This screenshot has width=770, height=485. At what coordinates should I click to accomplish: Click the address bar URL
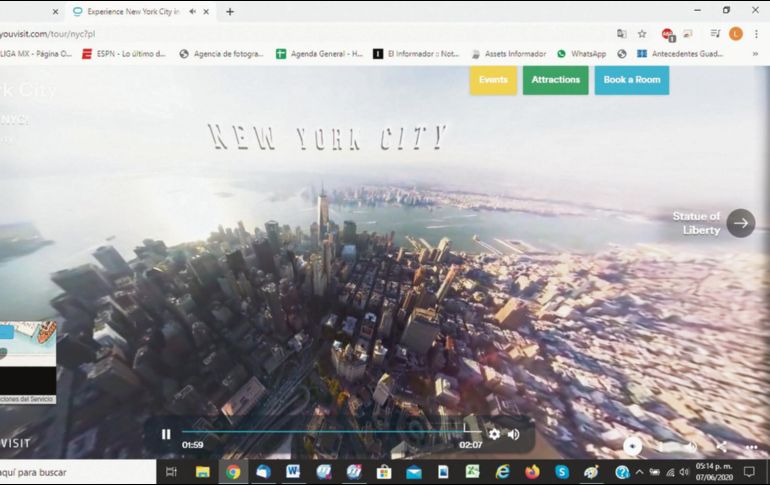[48, 34]
